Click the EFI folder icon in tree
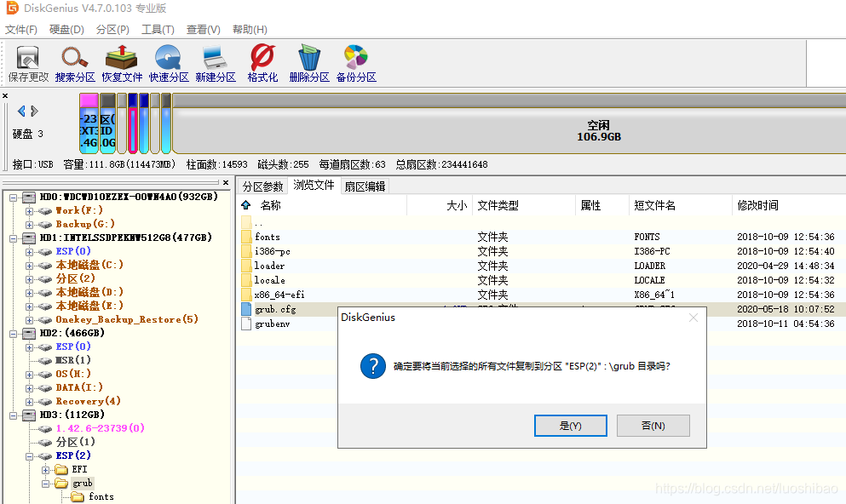Viewport: 846px width, 504px height. (x=61, y=469)
